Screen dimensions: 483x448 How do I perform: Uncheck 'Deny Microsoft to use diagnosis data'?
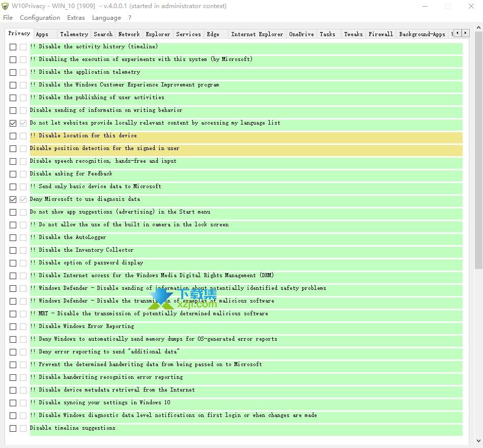click(13, 199)
